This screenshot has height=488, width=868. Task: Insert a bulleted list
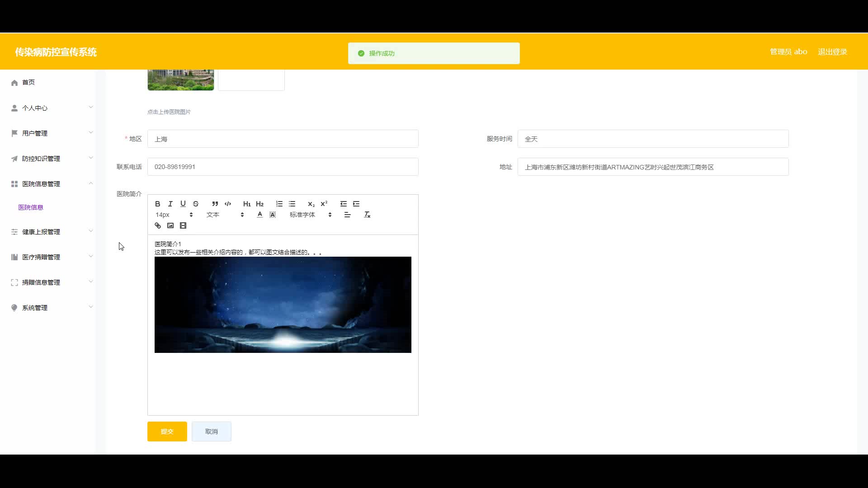(x=292, y=204)
